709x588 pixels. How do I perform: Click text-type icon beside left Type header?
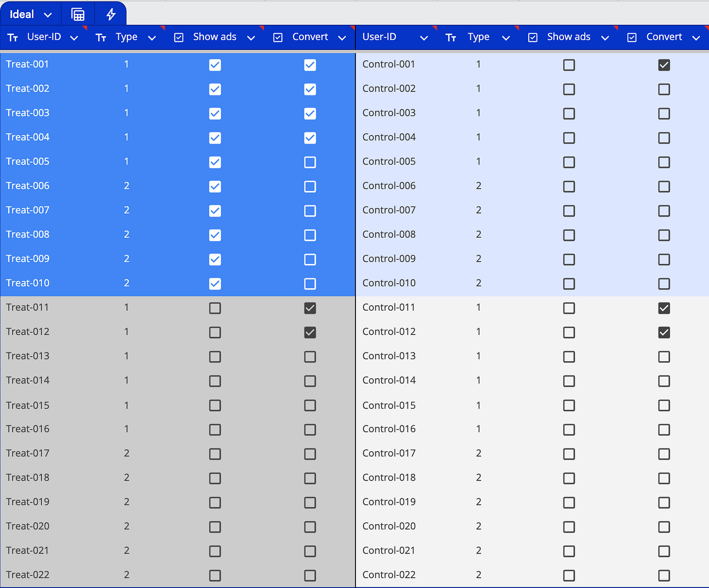(101, 37)
